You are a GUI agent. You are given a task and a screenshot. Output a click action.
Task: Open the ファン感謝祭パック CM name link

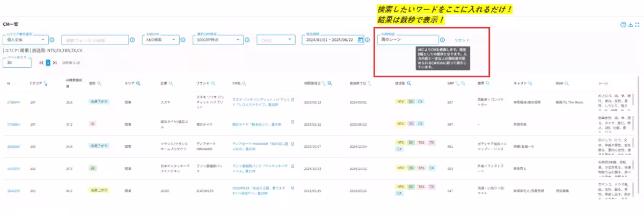pyautogui.click(x=260, y=168)
